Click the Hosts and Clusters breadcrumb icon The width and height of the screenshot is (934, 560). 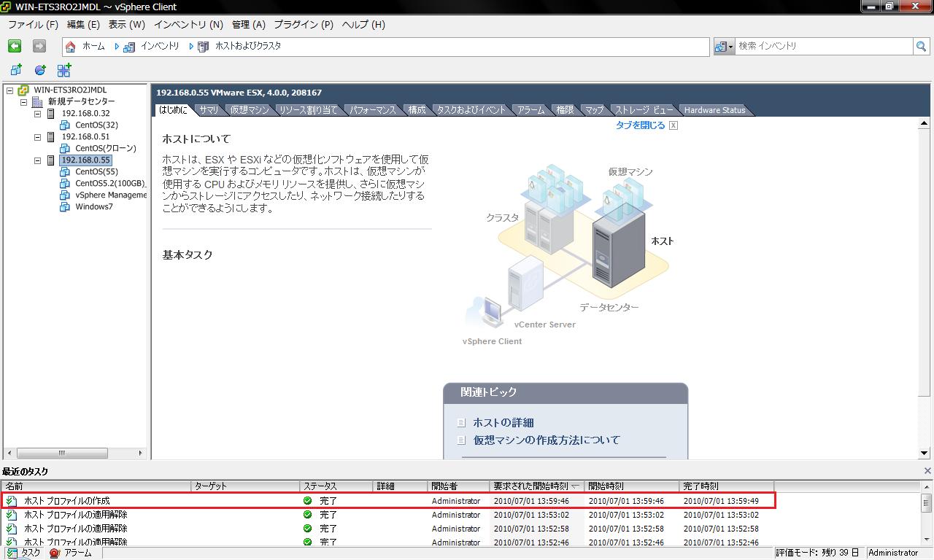[203, 46]
